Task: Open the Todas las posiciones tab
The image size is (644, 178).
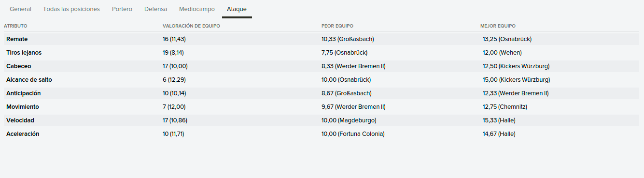Action: [x=71, y=9]
